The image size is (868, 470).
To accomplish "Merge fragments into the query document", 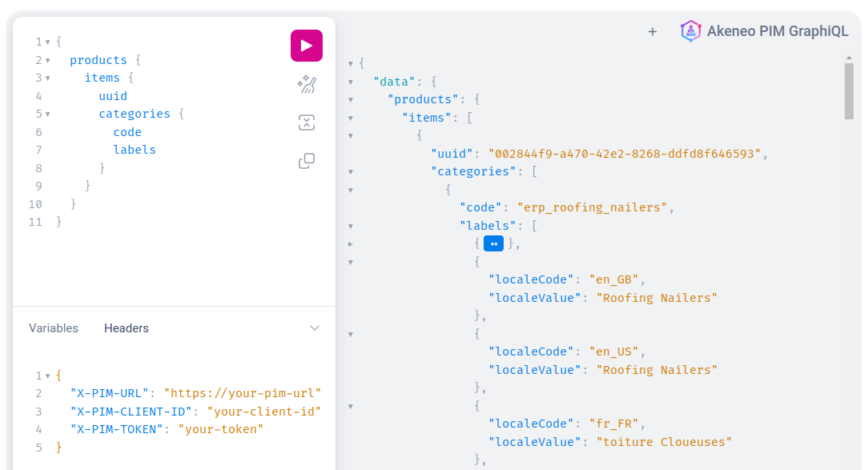I will coord(307,123).
